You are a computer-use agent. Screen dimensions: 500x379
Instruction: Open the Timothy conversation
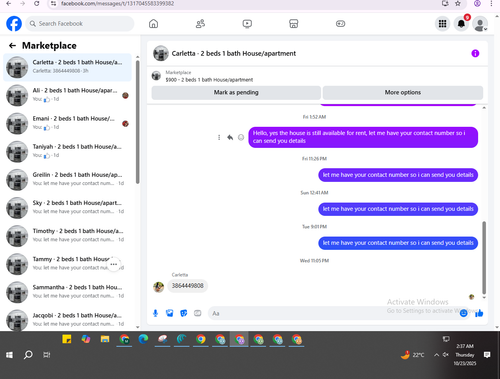pyautogui.click(x=68, y=236)
